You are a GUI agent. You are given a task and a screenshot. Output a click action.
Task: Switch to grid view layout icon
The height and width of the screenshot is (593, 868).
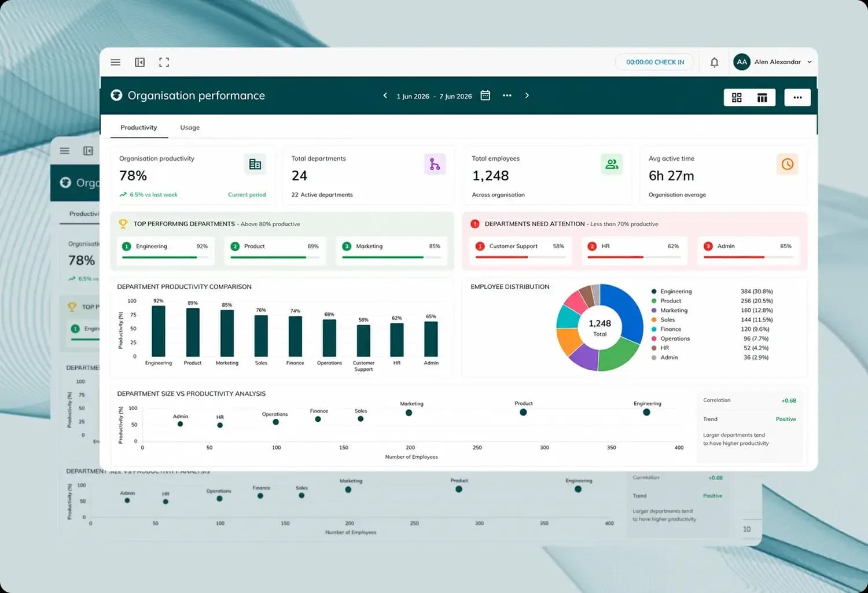tap(737, 97)
